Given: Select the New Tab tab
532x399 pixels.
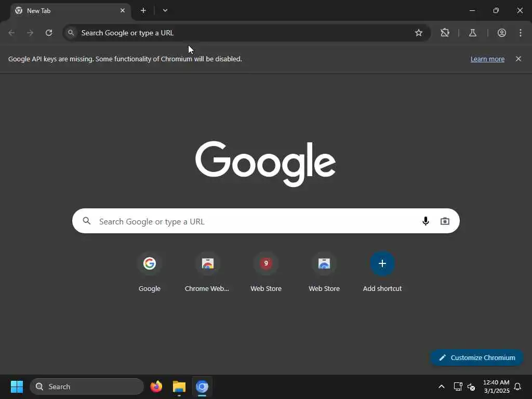Looking at the screenshot, I should click(70, 11).
